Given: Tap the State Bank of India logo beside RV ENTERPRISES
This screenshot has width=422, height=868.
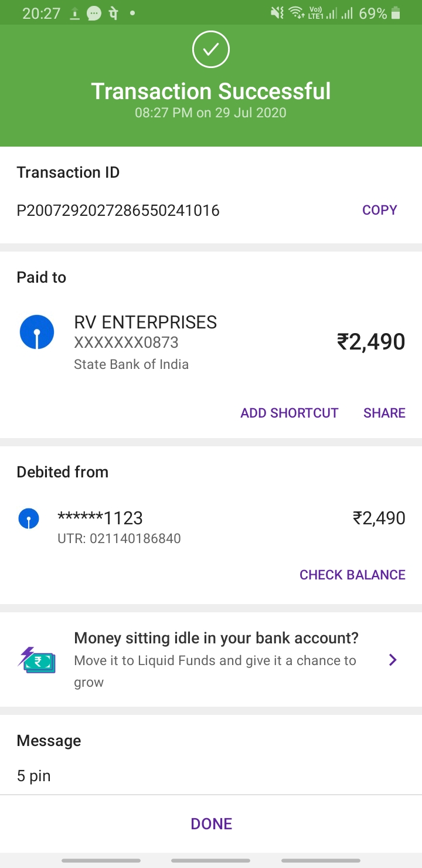Looking at the screenshot, I should coord(37,332).
